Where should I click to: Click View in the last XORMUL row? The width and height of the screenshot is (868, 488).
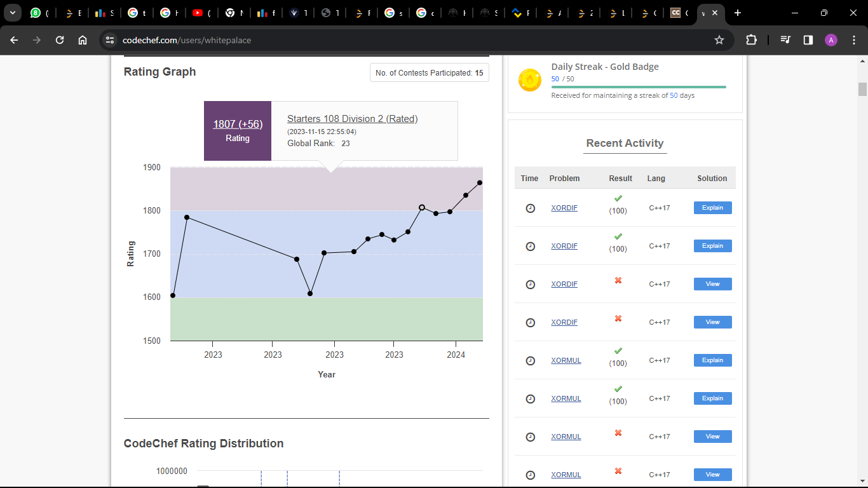pyautogui.click(x=712, y=475)
